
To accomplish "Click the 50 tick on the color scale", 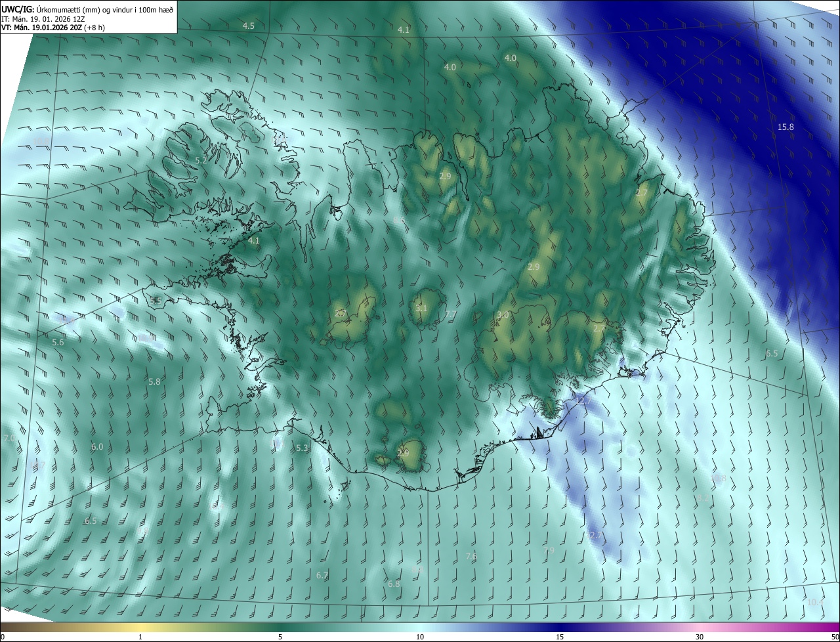I will pyautogui.click(x=835, y=637).
